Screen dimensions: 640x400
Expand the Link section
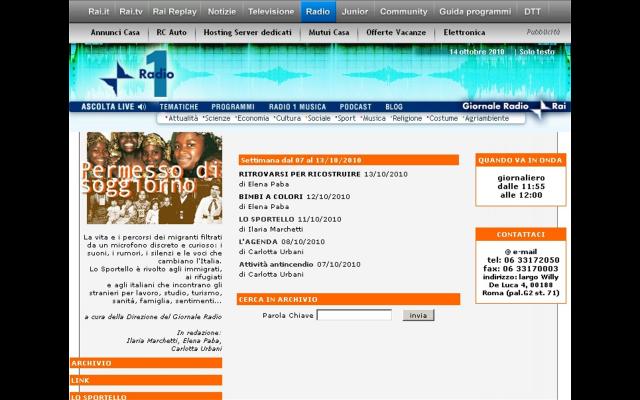[x=146, y=380]
